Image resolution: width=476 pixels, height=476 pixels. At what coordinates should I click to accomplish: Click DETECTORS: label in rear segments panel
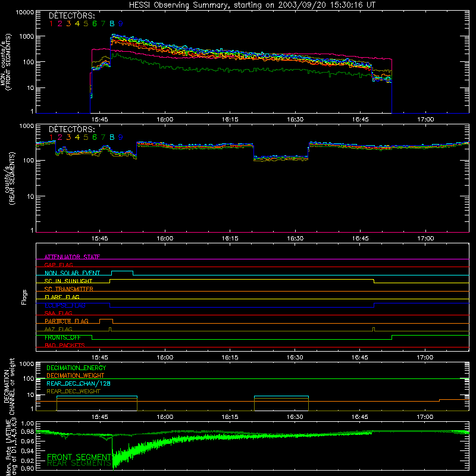point(71,129)
